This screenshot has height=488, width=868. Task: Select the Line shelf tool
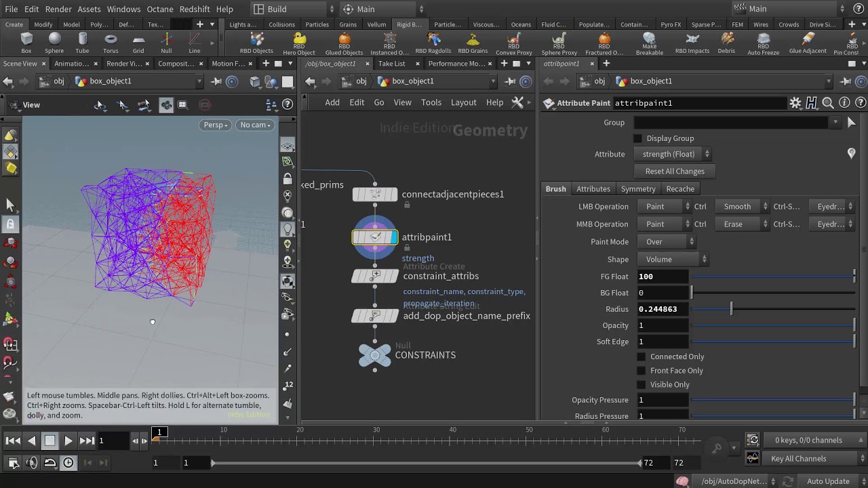coord(195,43)
